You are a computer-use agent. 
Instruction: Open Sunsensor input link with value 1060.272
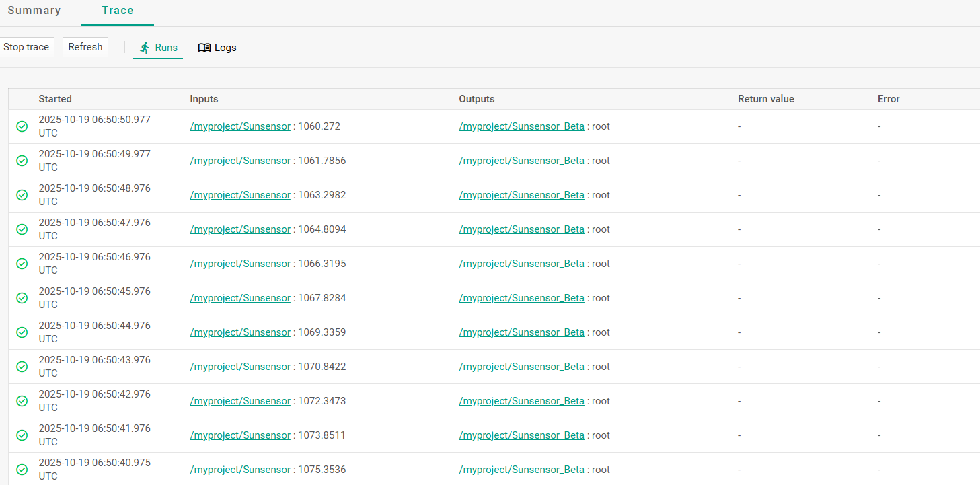pyautogui.click(x=240, y=126)
